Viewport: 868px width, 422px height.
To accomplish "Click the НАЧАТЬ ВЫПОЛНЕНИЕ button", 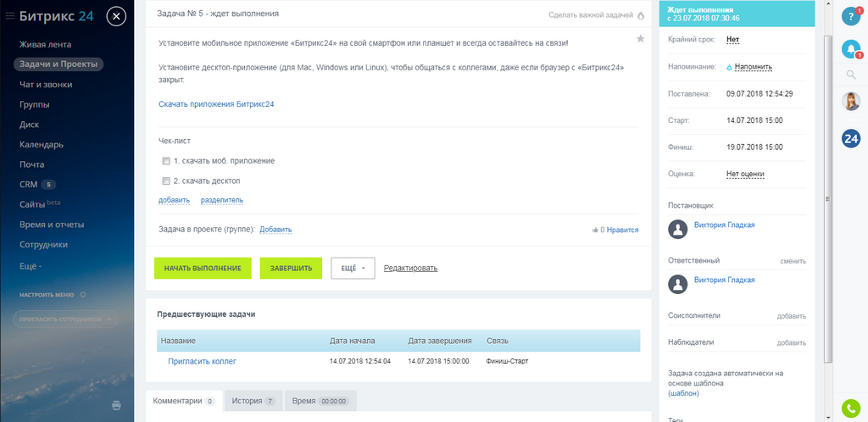I will (x=203, y=269).
